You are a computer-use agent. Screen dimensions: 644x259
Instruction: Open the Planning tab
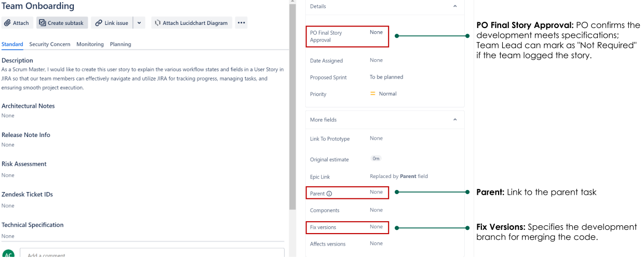[120, 44]
